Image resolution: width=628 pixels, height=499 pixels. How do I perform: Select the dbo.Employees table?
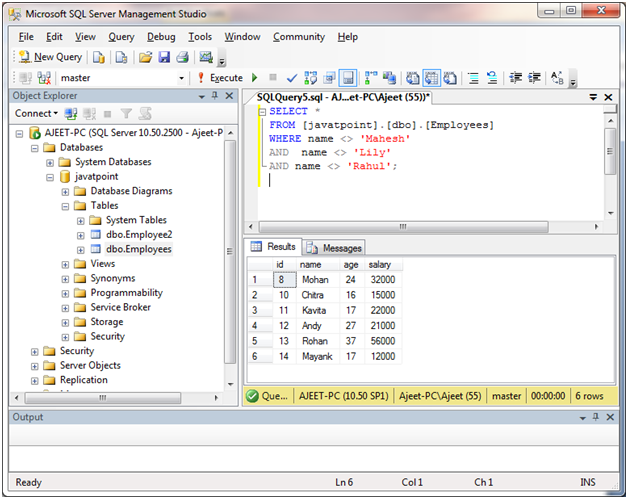(139, 249)
